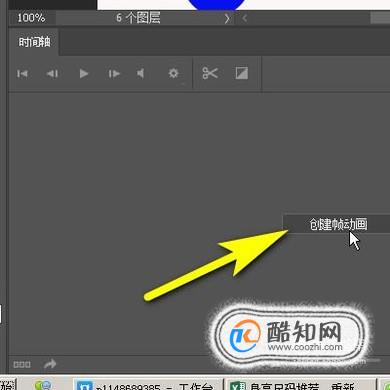Go to the first frame in timeline

coord(22,73)
